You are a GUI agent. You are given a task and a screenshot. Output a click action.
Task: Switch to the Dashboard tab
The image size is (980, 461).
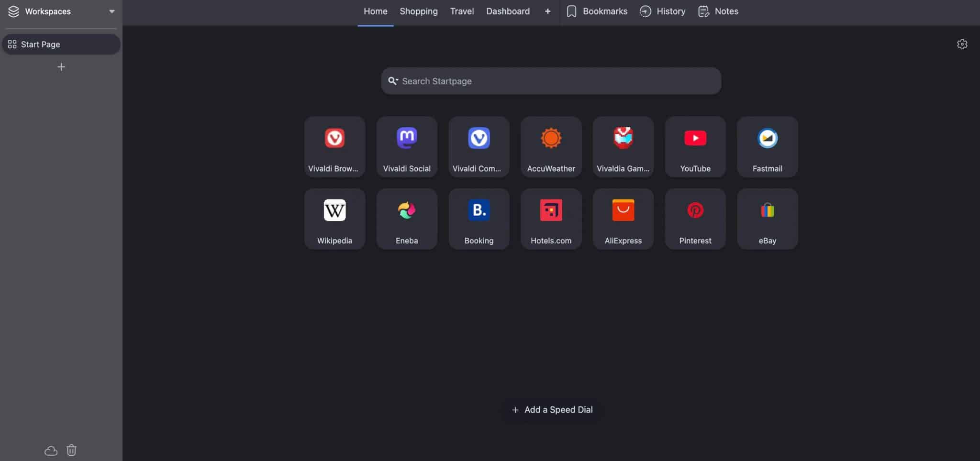pos(507,11)
